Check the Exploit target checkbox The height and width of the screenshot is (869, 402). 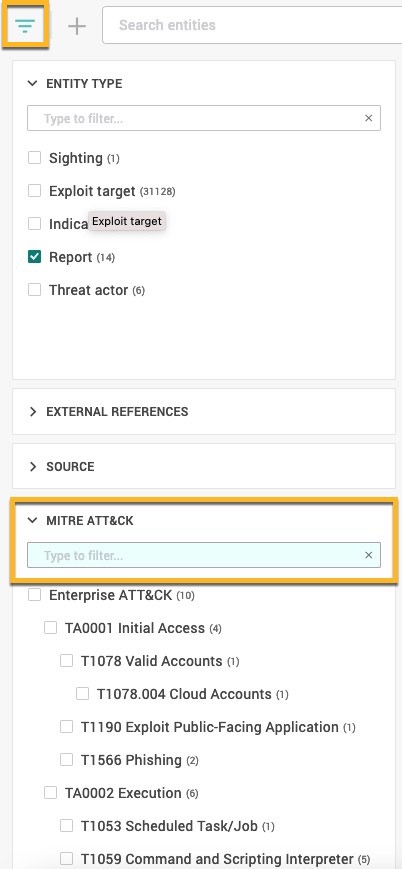pos(34,191)
